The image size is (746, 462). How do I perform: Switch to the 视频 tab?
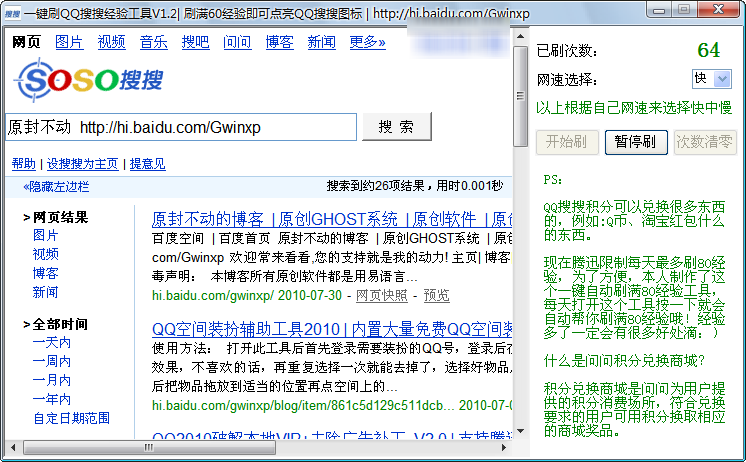pos(111,42)
